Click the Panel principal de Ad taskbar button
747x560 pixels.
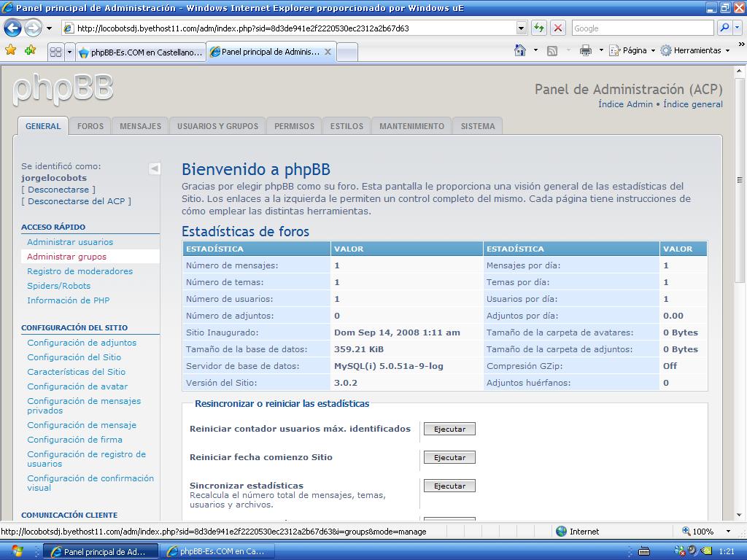coord(101,551)
